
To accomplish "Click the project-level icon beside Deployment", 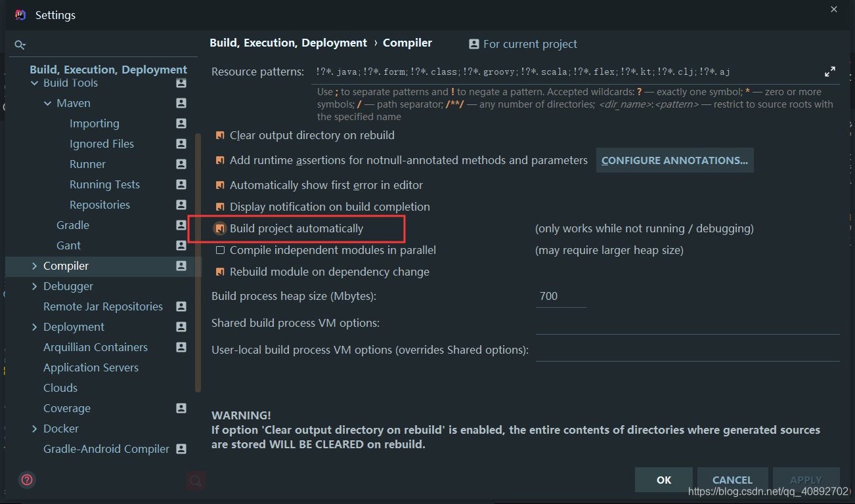I will tap(181, 327).
